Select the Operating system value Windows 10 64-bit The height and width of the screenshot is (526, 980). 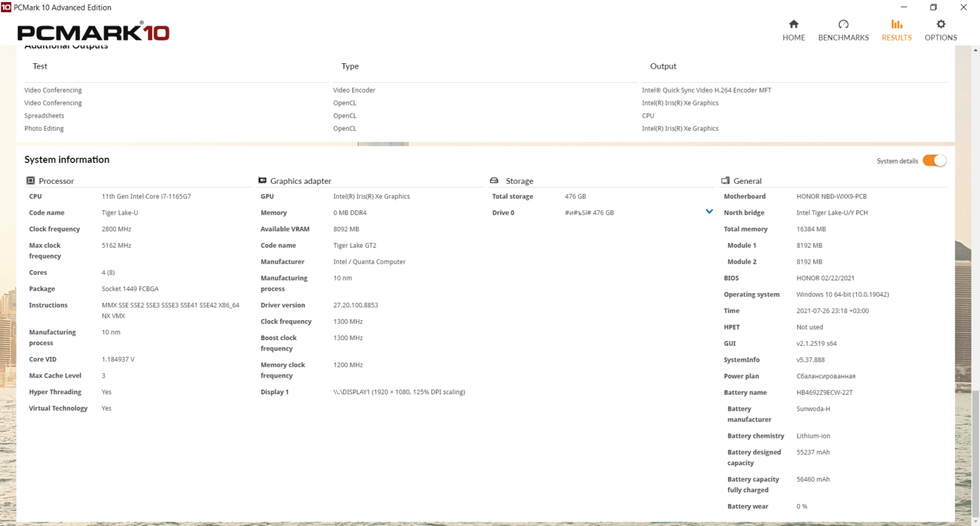pyautogui.click(x=843, y=295)
